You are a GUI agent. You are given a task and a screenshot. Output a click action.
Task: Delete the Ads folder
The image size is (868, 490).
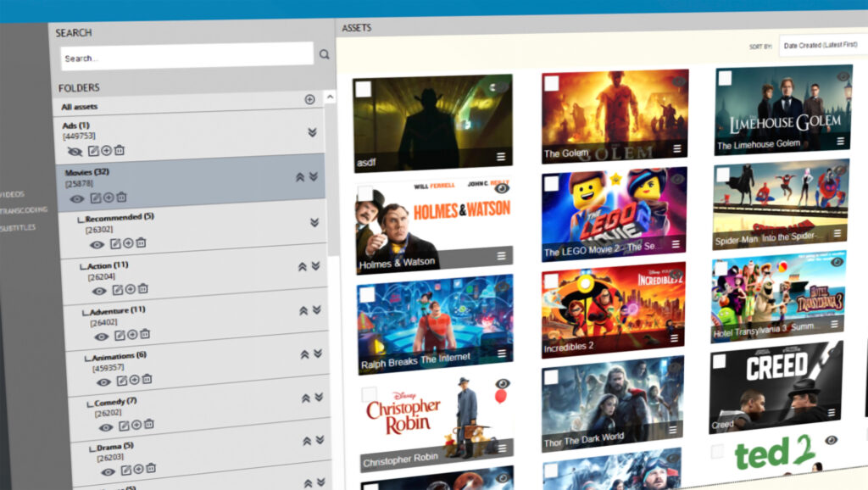(120, 151)
